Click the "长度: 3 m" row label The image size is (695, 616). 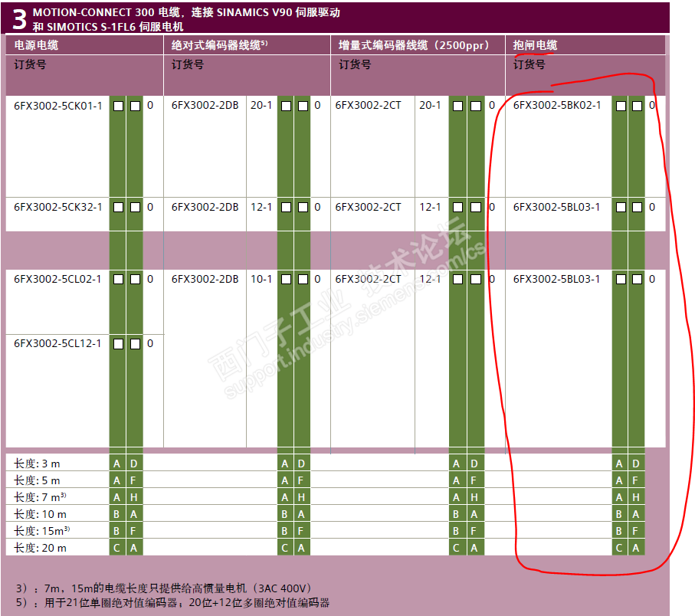pos(37,464)
